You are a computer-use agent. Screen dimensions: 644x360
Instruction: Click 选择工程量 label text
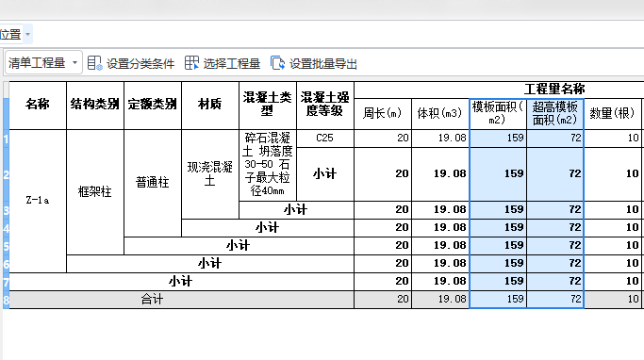pyautogui.click(x=232, y=64)
